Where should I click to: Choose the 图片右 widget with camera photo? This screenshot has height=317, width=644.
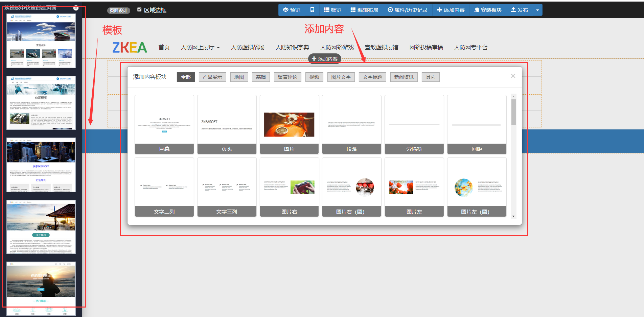coord(289,187)
